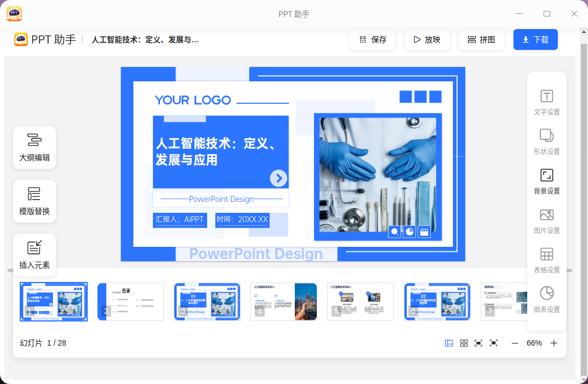588x384 pixels.
Task: Switch to grid view icon
Action: tap(464, 343)
